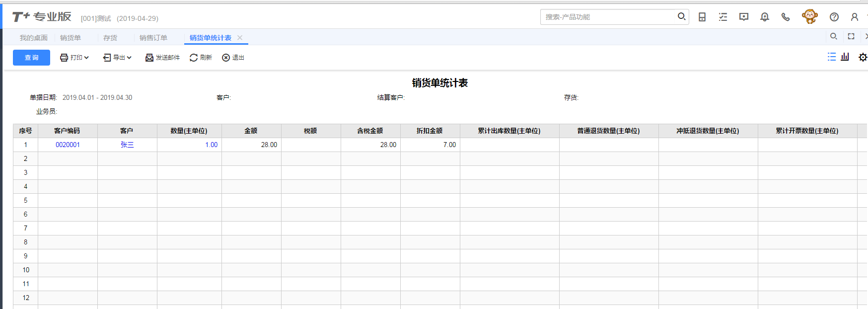
Task: Open help question mark icon
Action: click(x=834, y=17)
